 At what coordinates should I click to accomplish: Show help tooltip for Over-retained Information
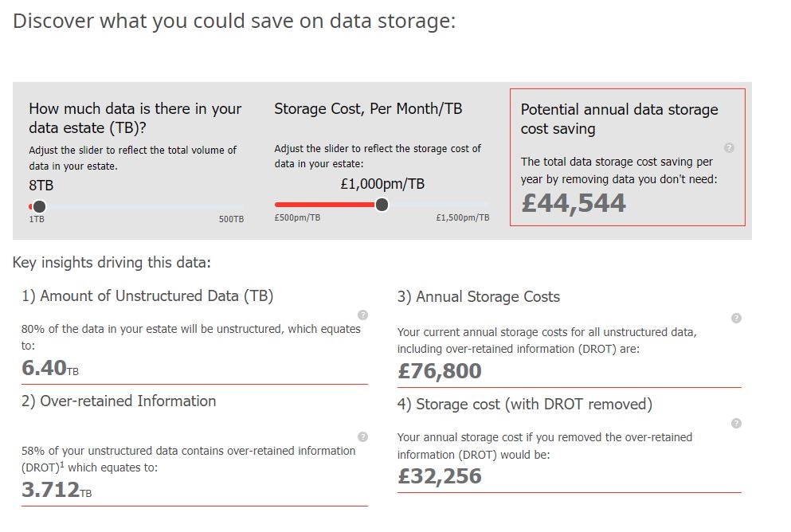(x=362, y=436)
